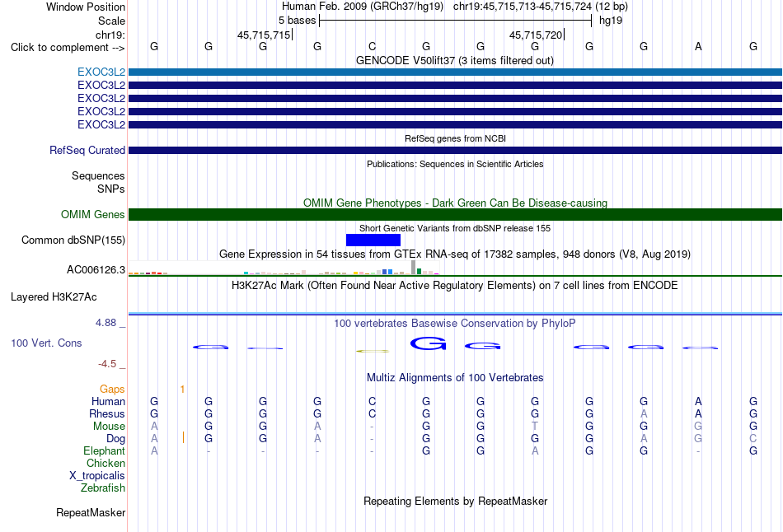Screen dimensions: 783x532
Task: Click the 45,715,715 ruler position
Action: (x=264, y=35)
